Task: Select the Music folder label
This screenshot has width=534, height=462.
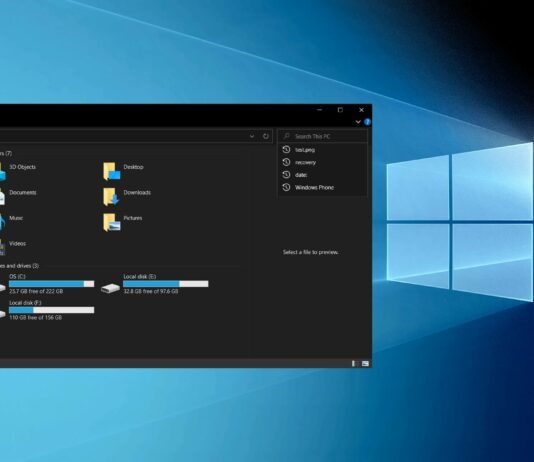Action: coord(16,218)
